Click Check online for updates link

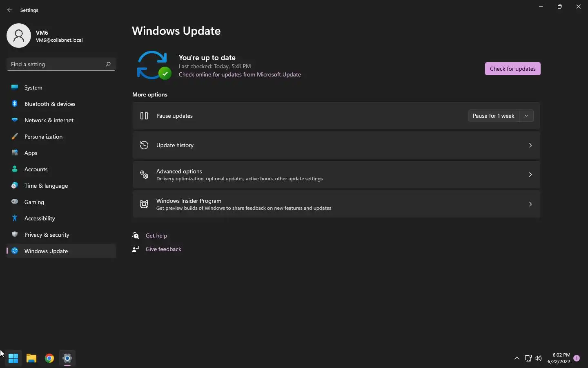click(x=240, y=74)
